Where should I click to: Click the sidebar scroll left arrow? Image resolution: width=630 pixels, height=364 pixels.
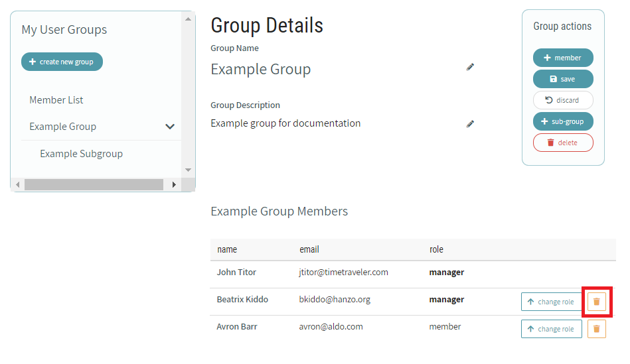pos(18,184)
